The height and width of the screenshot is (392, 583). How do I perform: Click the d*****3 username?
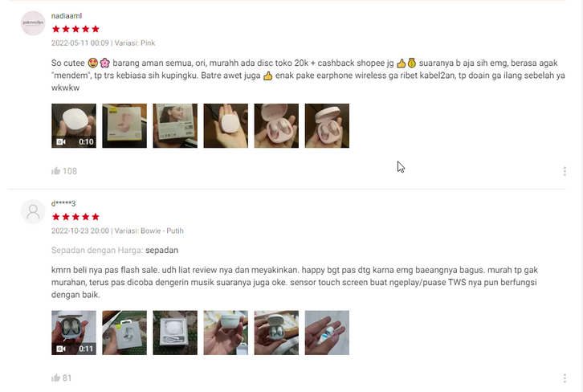(63, 203)
